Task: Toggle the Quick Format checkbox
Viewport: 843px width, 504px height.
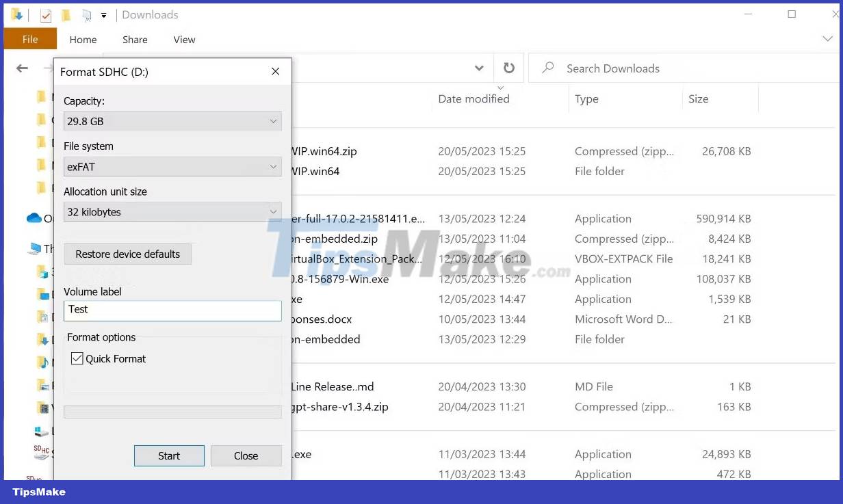Action: (x=77, y=358)
